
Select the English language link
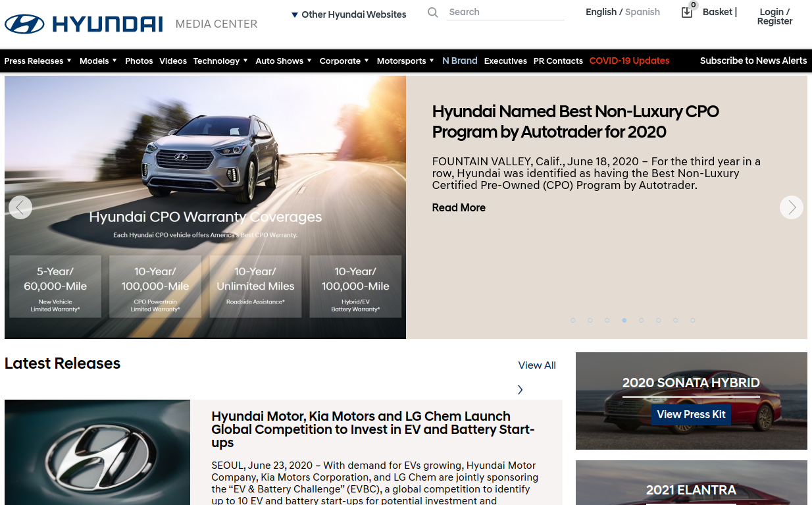pyautogui.click(x=601, y=12)
